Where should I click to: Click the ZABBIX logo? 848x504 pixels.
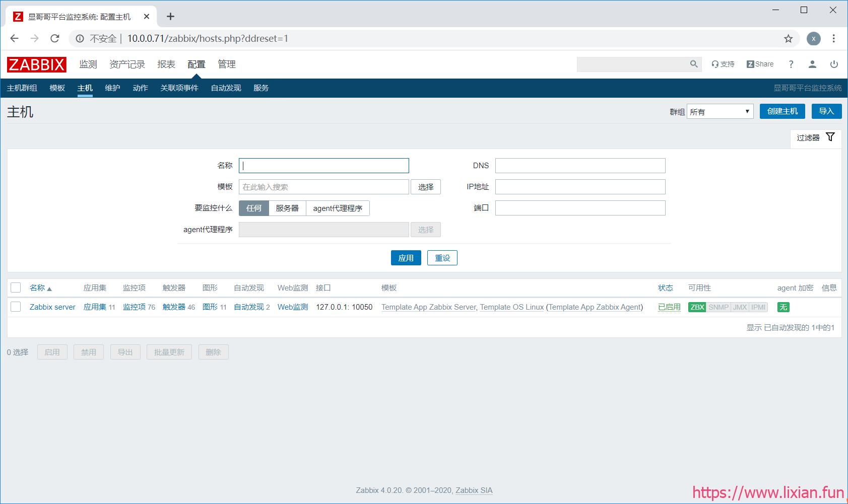[x=37, y=64]
